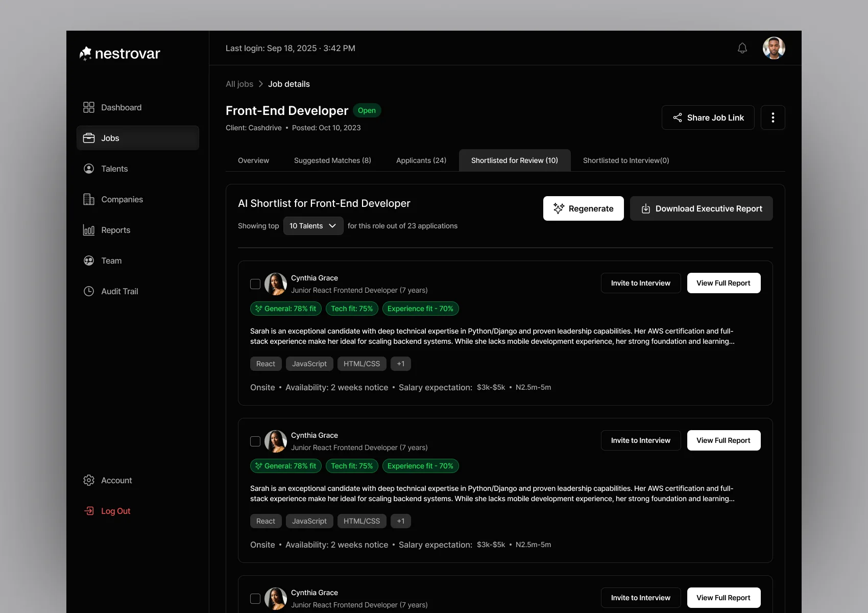Image resolution: width=868 pixels, height=613 pixels.
Task: Click the Jobs briefcase icon
Action: pyautogui.click(x=89, y=138)
